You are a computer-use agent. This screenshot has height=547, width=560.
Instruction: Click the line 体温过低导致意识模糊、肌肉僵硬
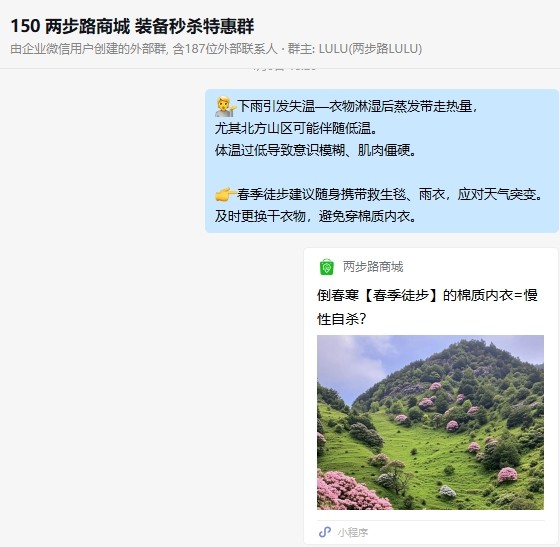coord(315,151)
